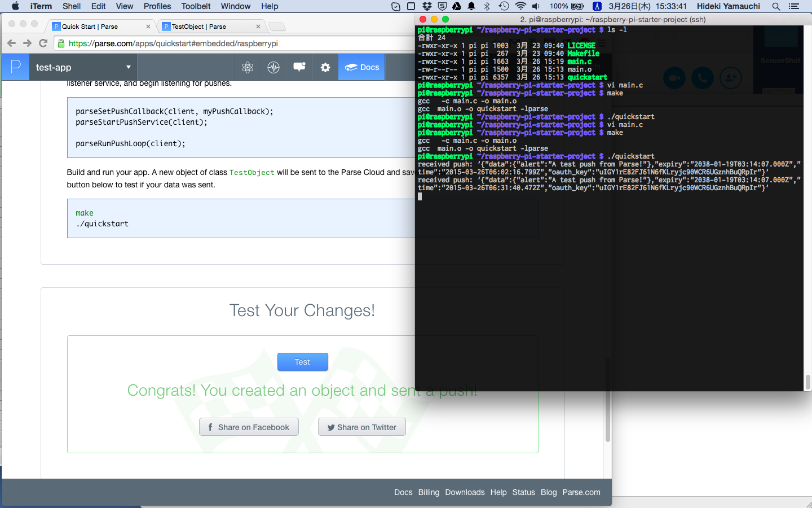
Task: Open the Push notifications speech-bubble icon
Action: point(299,67)
